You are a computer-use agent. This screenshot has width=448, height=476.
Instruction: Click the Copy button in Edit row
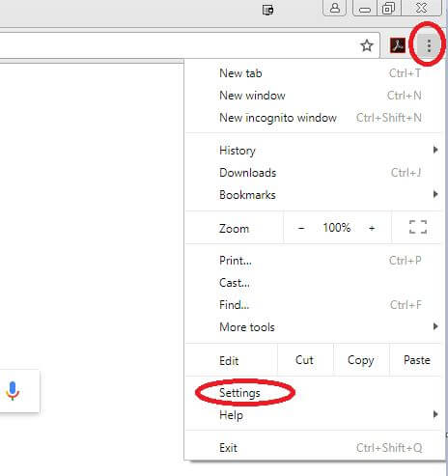pos(361,360)
